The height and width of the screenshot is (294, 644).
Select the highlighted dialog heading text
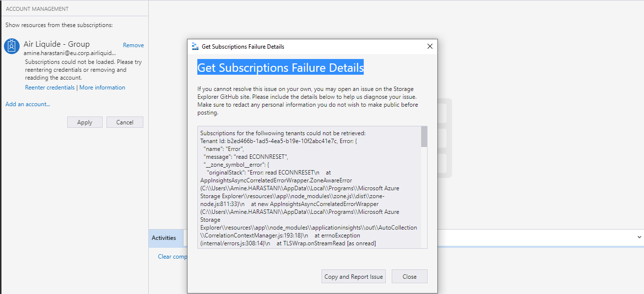(x=280, y=67)
